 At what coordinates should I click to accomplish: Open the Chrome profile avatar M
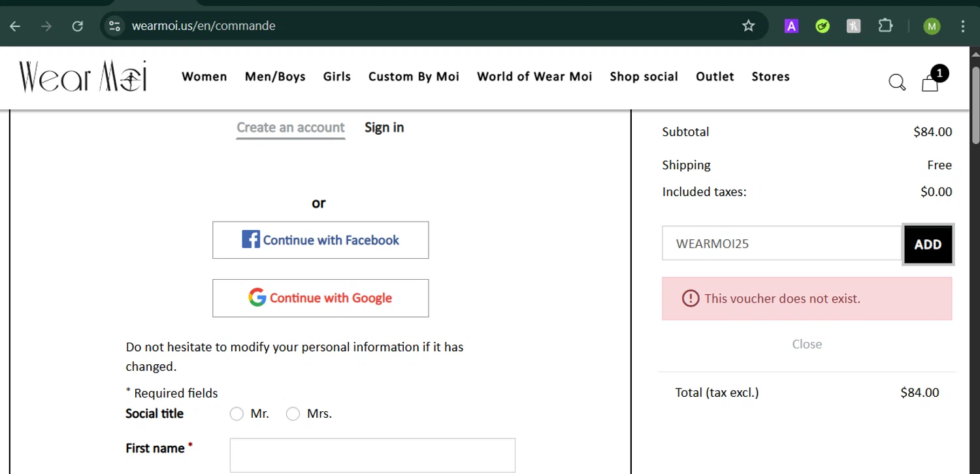pyautogui.click(x=932, y=26)
